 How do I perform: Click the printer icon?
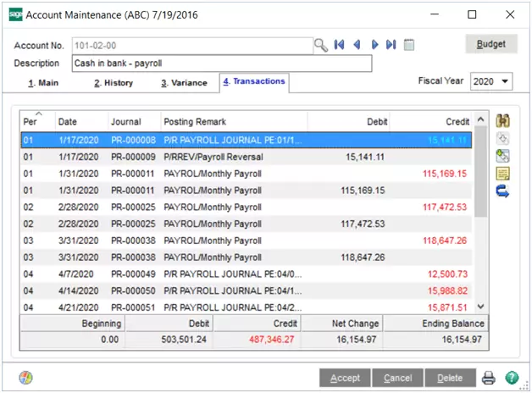pyautogui.click(x=489, y=378)
